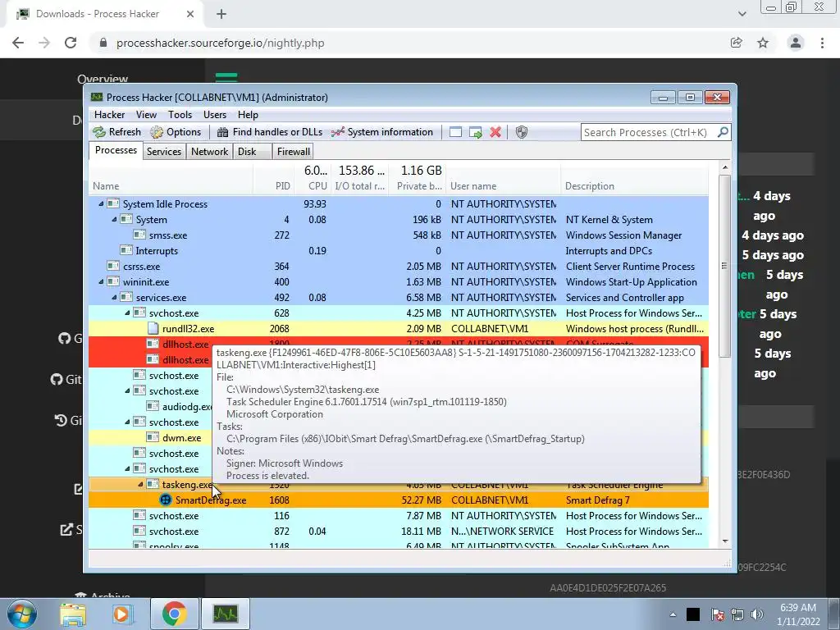Click process list scrollbar down arrow
Viewport: 840px width, 630px height.
[x=725, y=541]
